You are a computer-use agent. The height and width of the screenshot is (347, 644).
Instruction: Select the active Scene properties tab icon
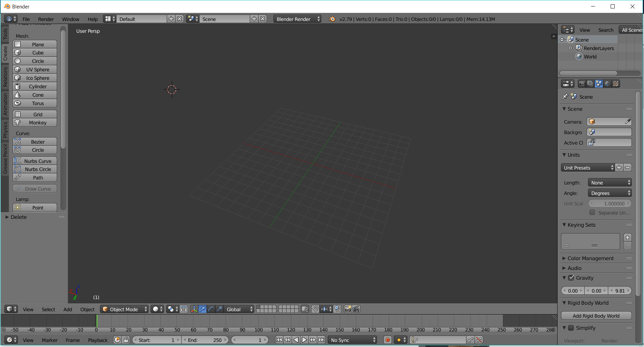click(x=599, y=84)
